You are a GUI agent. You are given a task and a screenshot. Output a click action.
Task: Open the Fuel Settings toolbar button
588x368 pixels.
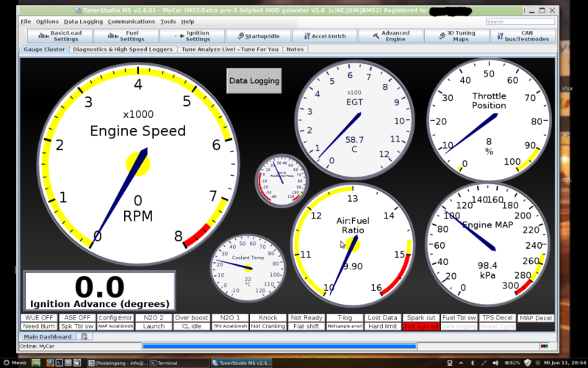tap(125, 36)
